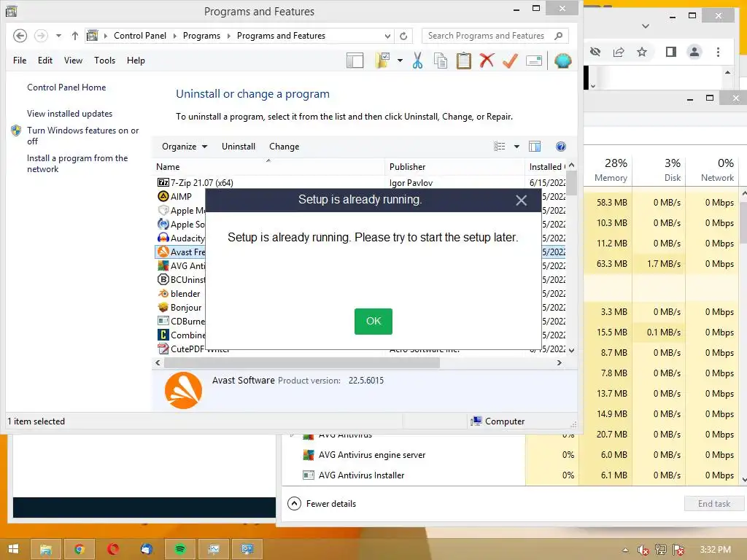
Task: Click Programs in the address breadcrumb
Action: point(201,36)
